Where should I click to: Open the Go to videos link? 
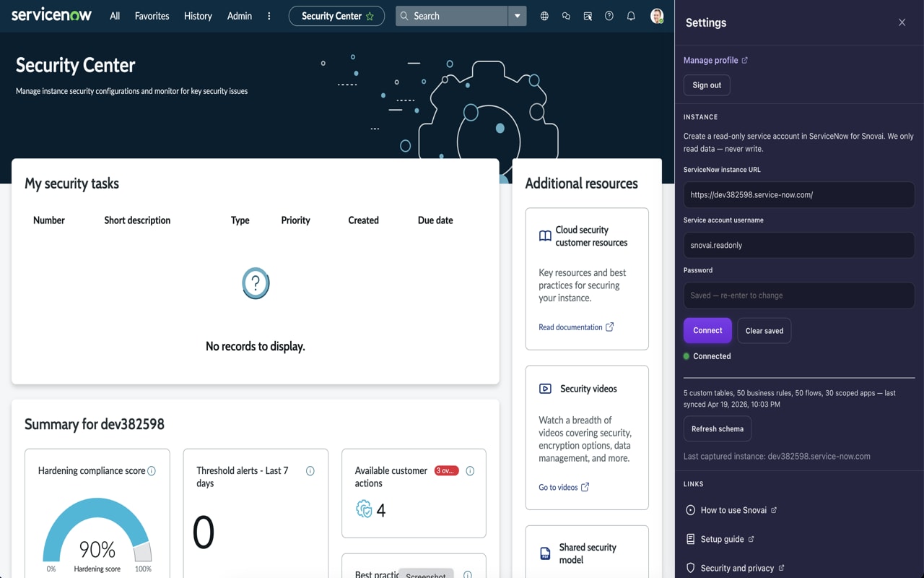pos(558,487)
